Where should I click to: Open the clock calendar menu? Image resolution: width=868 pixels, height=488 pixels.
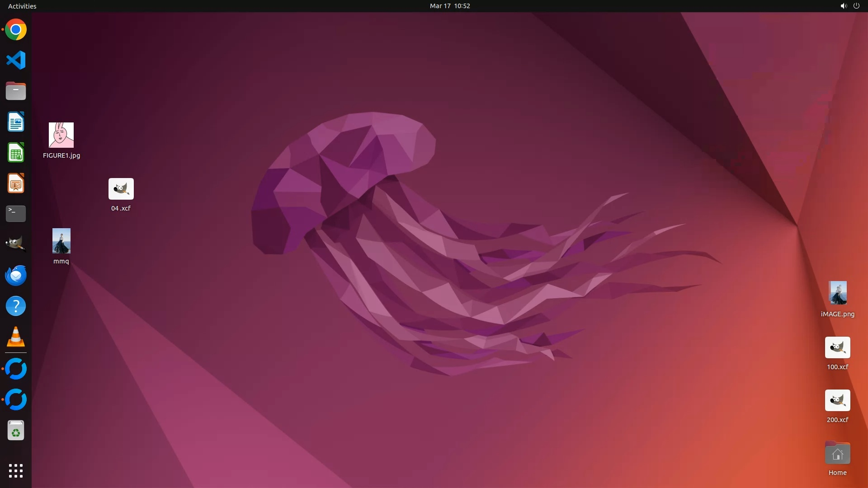pyautogui.click(x=449, y=6)
